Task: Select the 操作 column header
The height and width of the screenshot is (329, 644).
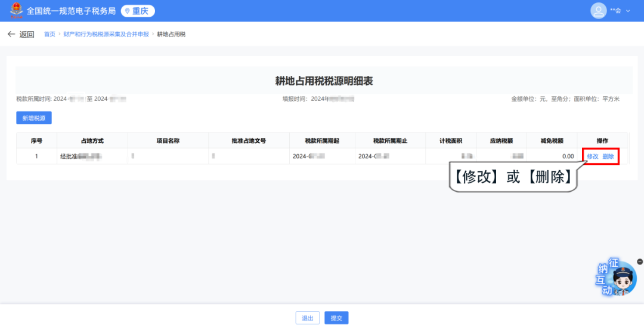Action: pyautogui.click(x=602, y=141)
